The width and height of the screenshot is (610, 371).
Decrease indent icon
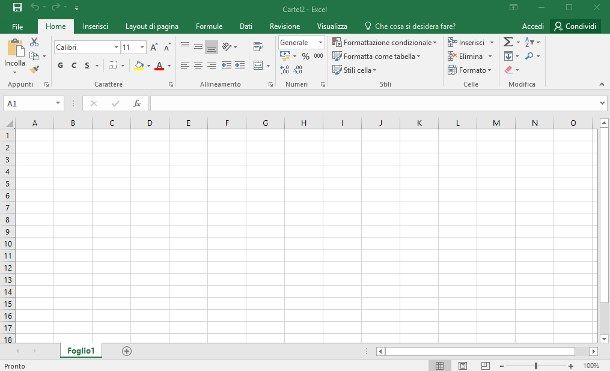click(x=226, y=65)
